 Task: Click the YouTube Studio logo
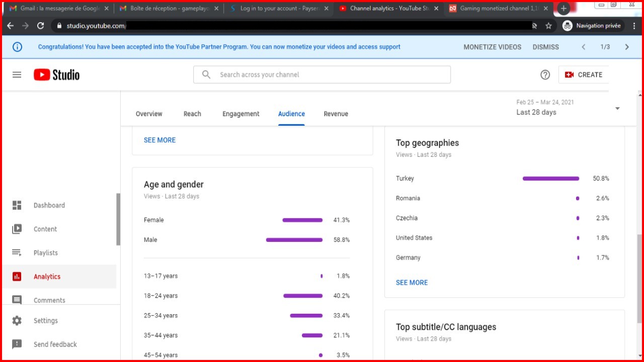pos(56,74)
